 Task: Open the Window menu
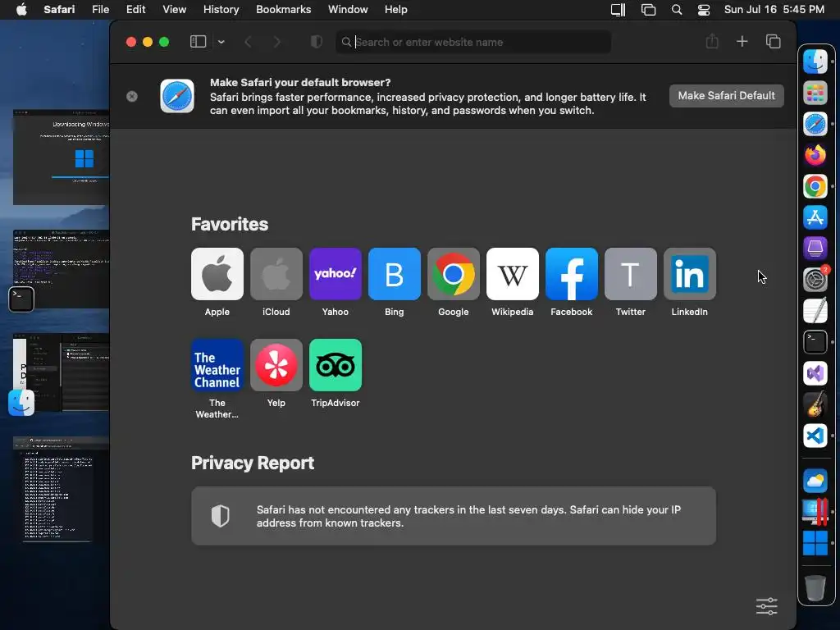(348, 10)
